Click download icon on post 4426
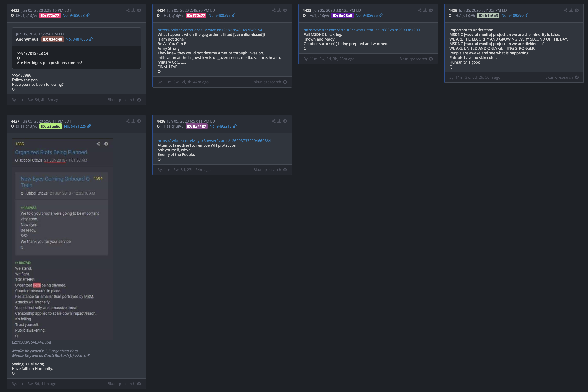 pos(571,10)
